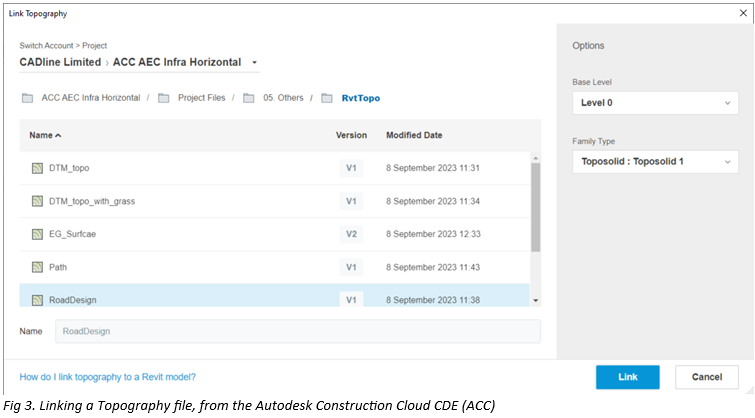Click the RvtTopo breadcrumb
This screenshot has height=418, width=755.
pos(361,98)
